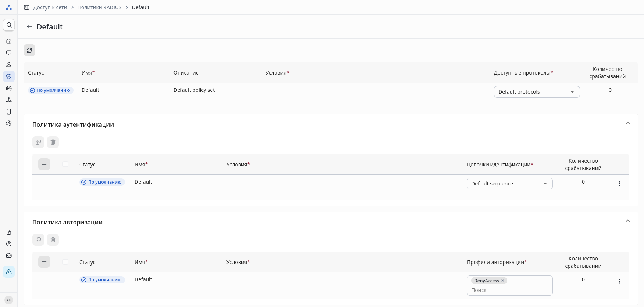Collapse the authentication policy section

point(628,123)
